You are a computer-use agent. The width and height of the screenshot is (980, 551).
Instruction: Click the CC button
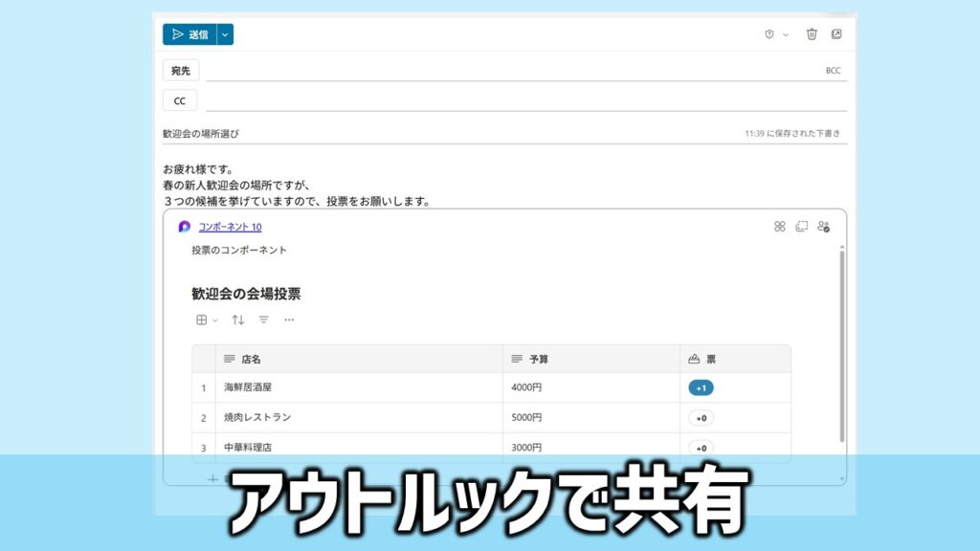point(180,100)
